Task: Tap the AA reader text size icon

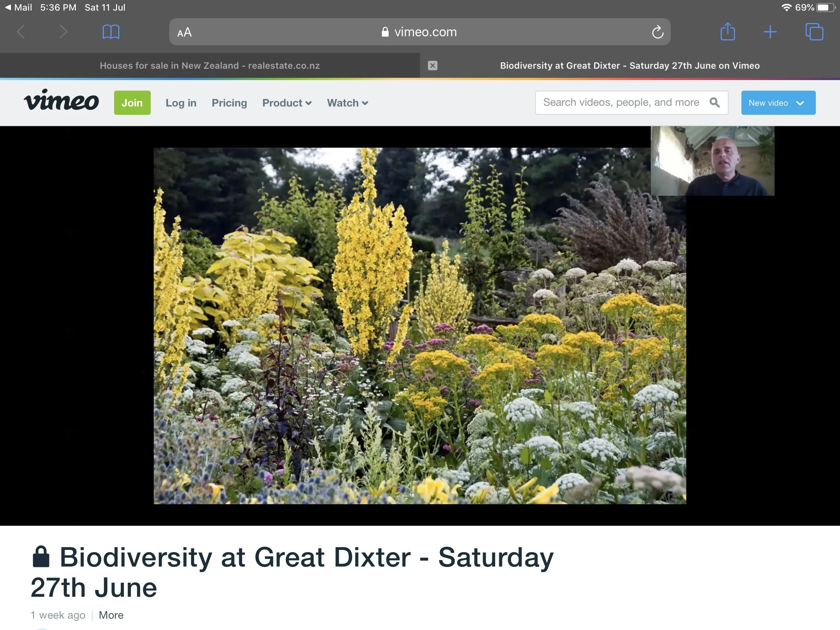Action: pyautogui.click(x=185, y=32)
